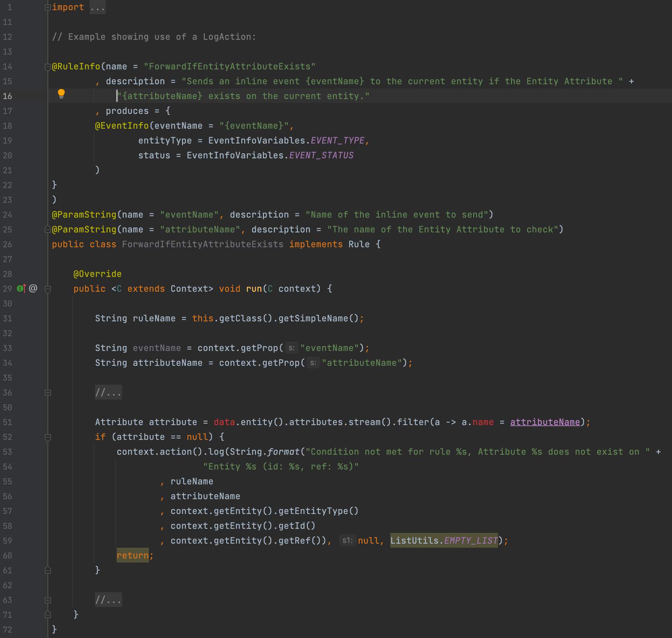This screenshot has height=638, width=672.
Task: Click the @ annotation gutter icon
Action: coord(33,288)
